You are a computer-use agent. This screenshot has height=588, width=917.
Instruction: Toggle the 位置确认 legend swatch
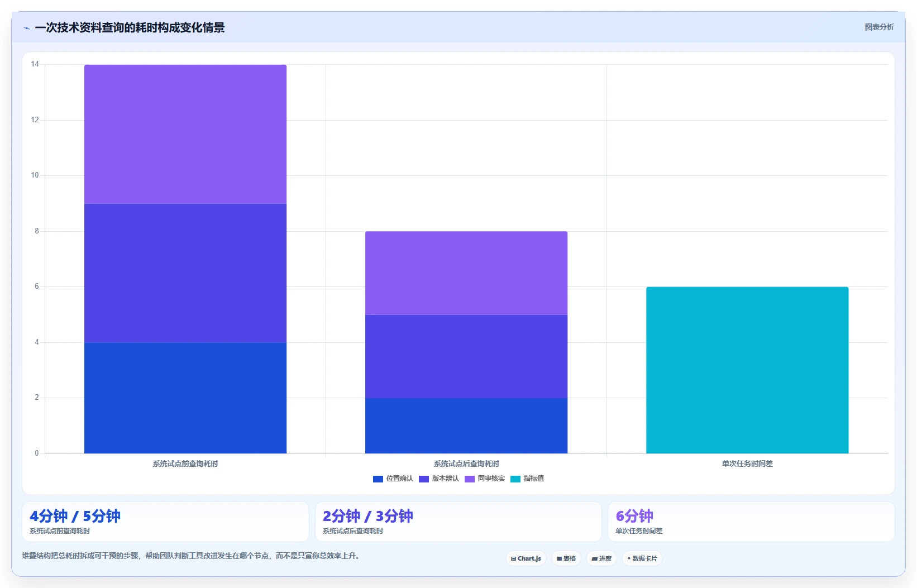[x=378, y=479]
